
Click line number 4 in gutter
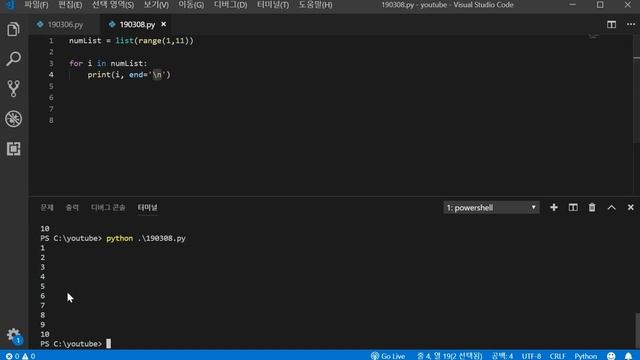(x=51, y=75)
